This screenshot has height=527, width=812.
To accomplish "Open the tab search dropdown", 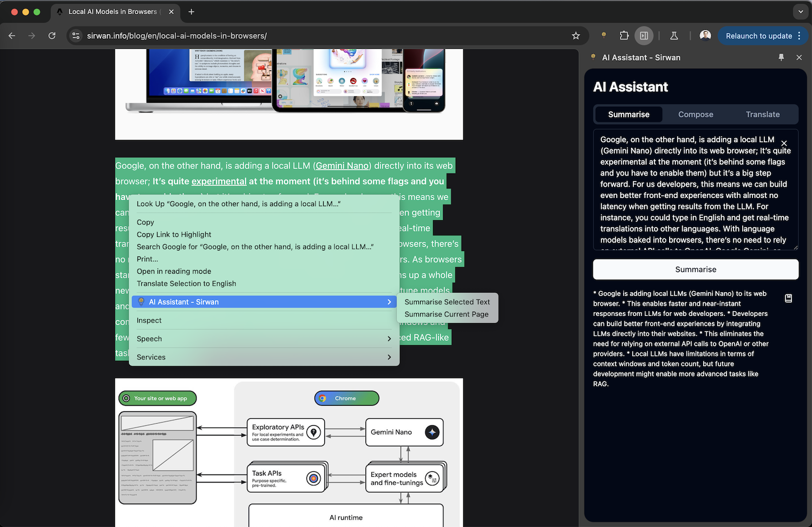I will pyautogui.click(x=801, y=11).
